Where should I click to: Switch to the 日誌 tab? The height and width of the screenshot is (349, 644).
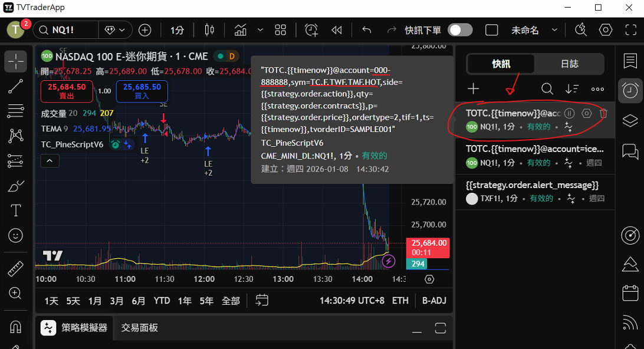point(569,64)
